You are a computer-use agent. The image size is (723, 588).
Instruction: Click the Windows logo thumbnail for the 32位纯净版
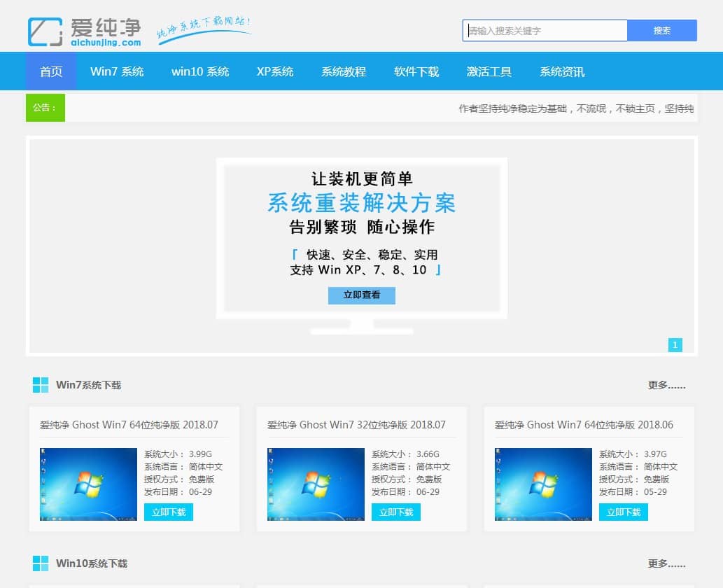pos(315,484)
